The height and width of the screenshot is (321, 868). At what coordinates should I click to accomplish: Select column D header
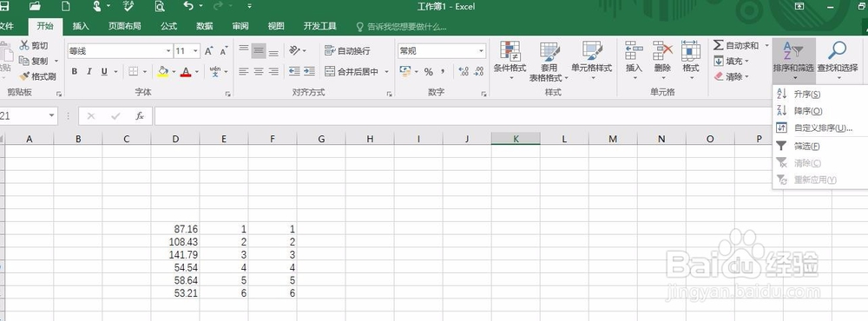pos(175,139)
